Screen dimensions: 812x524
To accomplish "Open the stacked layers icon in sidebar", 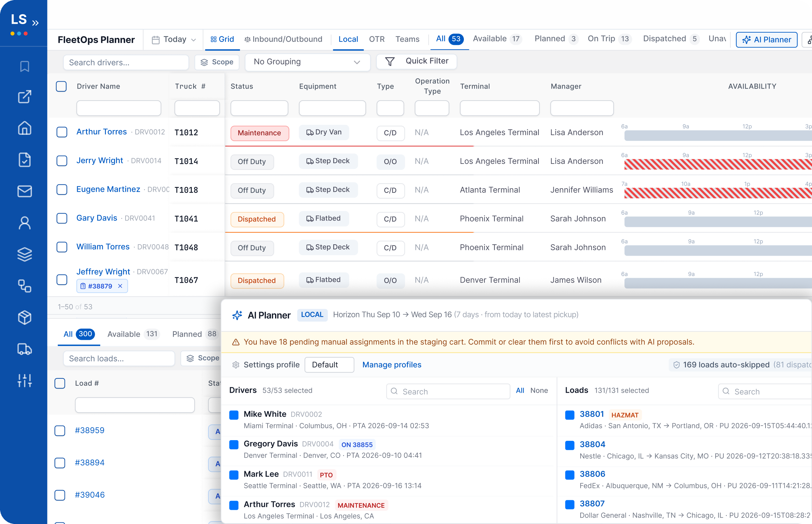I will pos(24,254).
